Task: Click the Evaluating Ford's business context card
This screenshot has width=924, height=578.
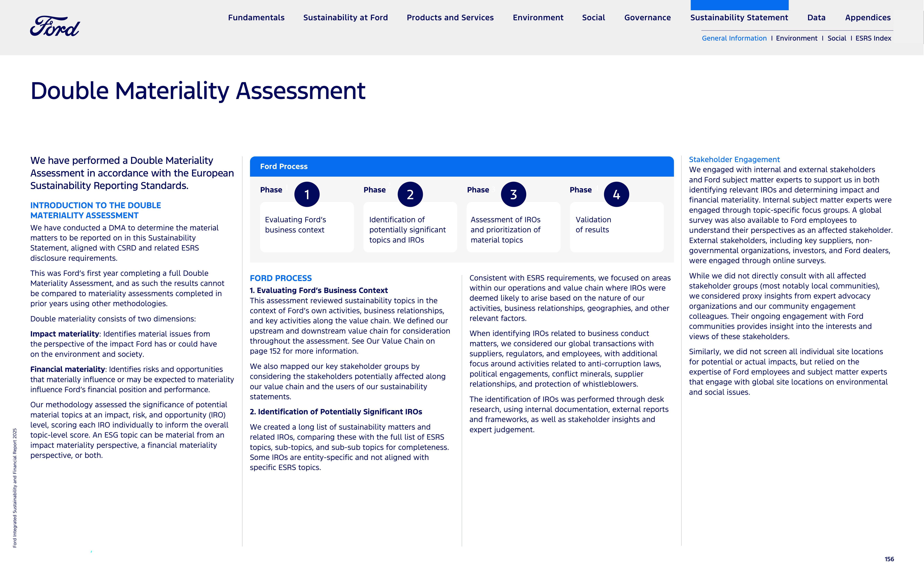Action: coord(307,227)
